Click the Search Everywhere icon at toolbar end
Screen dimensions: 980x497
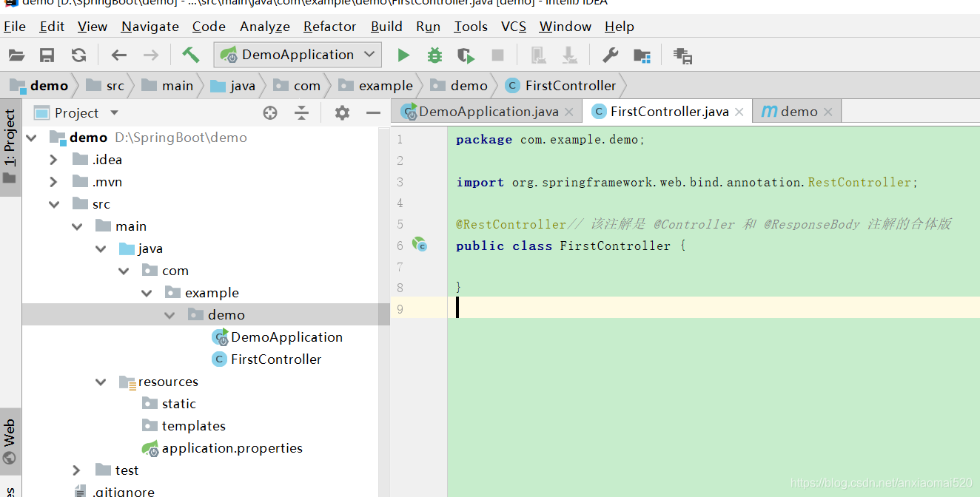[682, 55]
